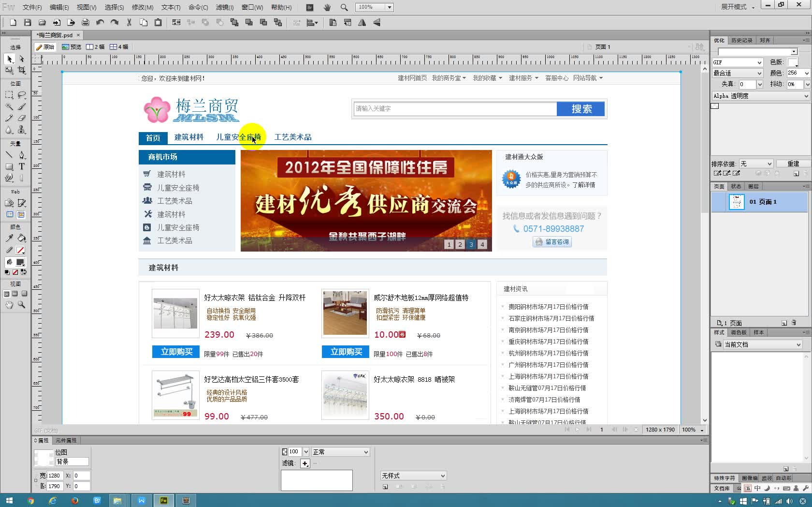Toggle the 4幅 preview mode
This screenshot has width=812, height=507.
point(123,46)
